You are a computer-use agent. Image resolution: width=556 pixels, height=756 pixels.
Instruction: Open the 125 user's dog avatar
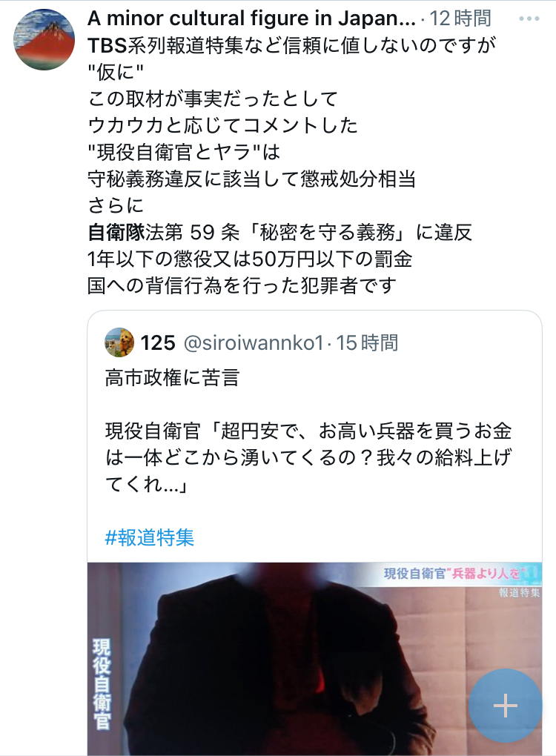(119, 342)
